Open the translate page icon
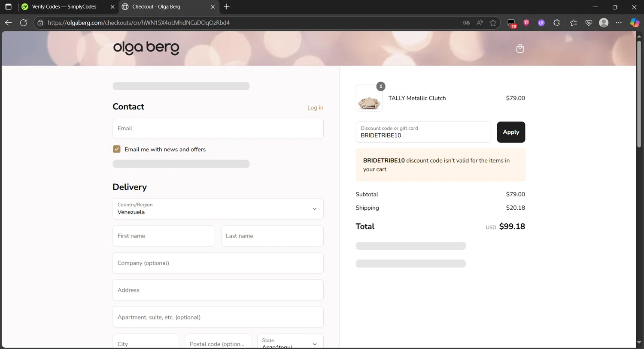This screenshot has width=644, height=349. (466, 23)
